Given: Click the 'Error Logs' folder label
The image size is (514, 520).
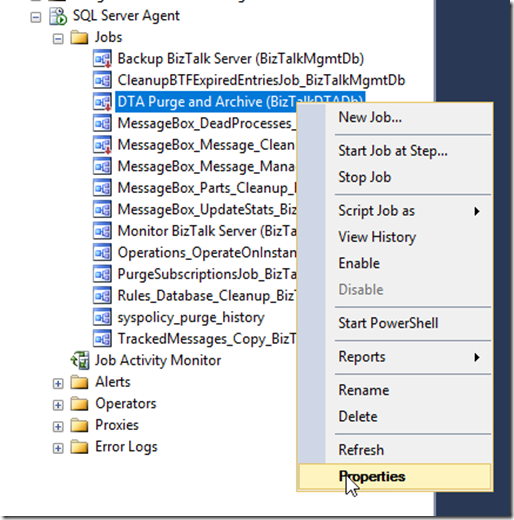Looking at the screenshot, I should point(126,447).
